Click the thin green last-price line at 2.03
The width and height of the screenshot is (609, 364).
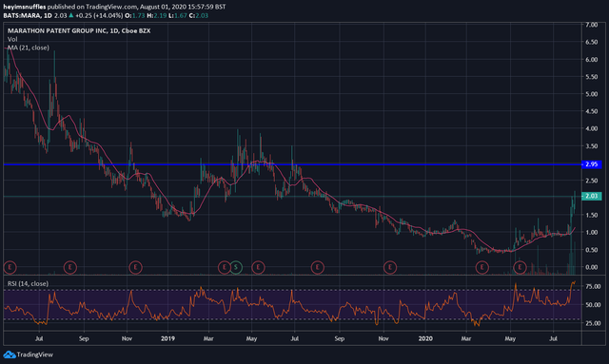click(292, 197)
